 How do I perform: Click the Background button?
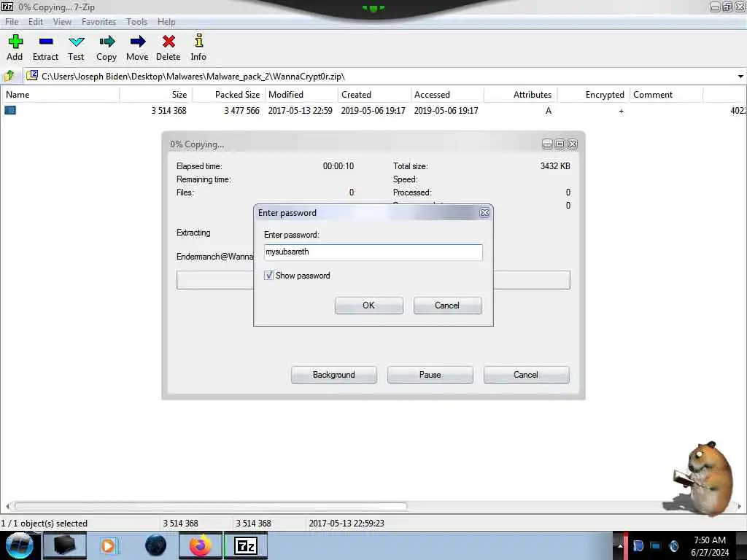[334, 375]
